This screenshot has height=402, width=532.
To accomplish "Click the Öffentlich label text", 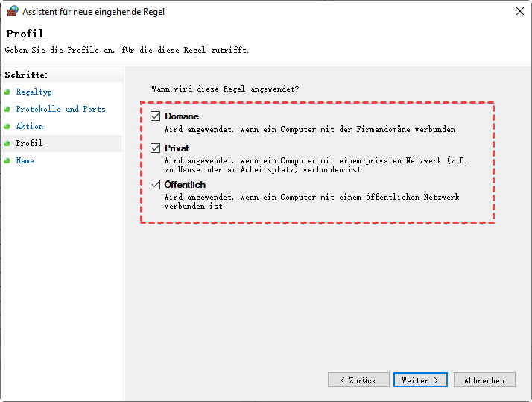I will click(x=185, y=184).
